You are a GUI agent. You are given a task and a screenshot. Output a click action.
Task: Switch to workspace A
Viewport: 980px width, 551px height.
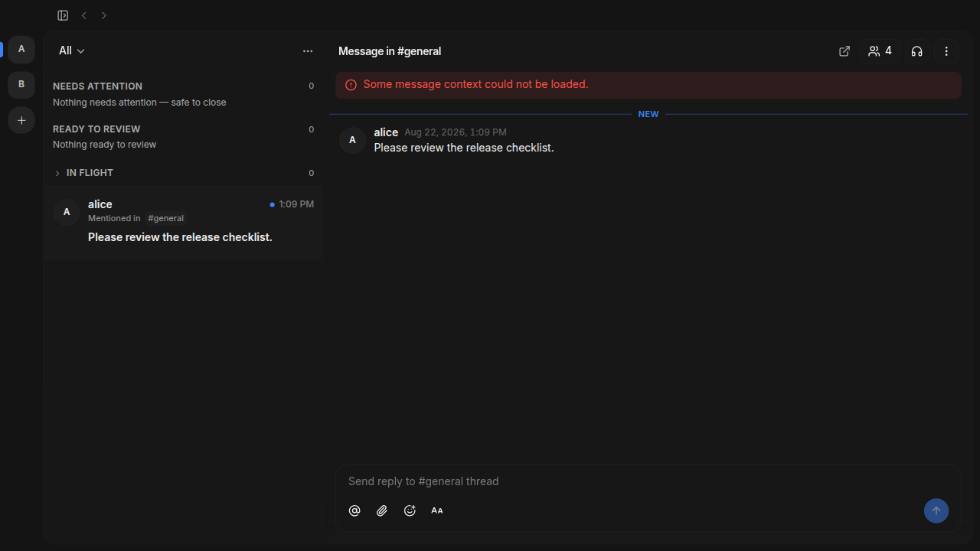(21, 50)
